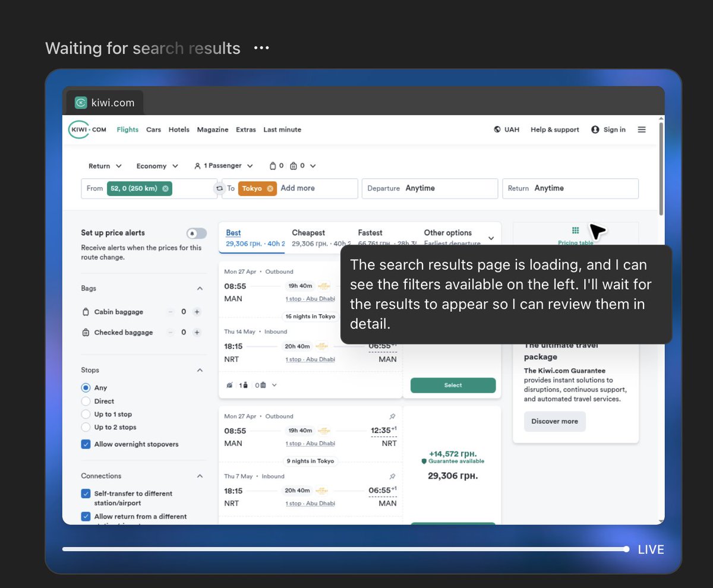The width and height of the screenshot is (713, 588).
Task: Click the Return Anytime field
Action: pos(570,188)
